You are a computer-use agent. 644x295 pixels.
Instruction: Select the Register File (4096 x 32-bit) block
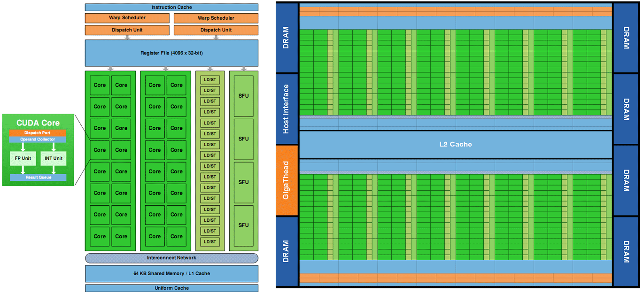click(x=171, y=53)
